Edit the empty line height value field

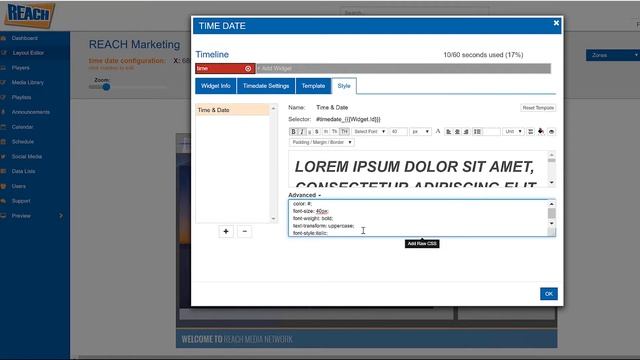point(491,131)
